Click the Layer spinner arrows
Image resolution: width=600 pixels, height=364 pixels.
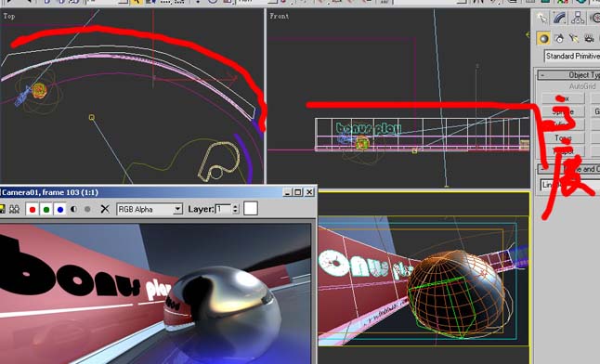coord(236,209)
